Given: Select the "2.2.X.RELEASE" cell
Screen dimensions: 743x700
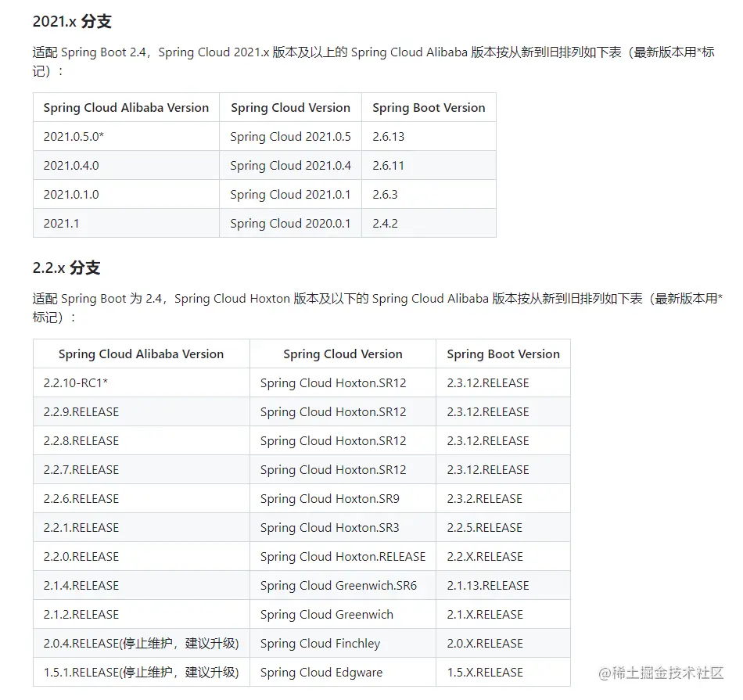Looking at the screenshot, I should (x=503, y=556).
